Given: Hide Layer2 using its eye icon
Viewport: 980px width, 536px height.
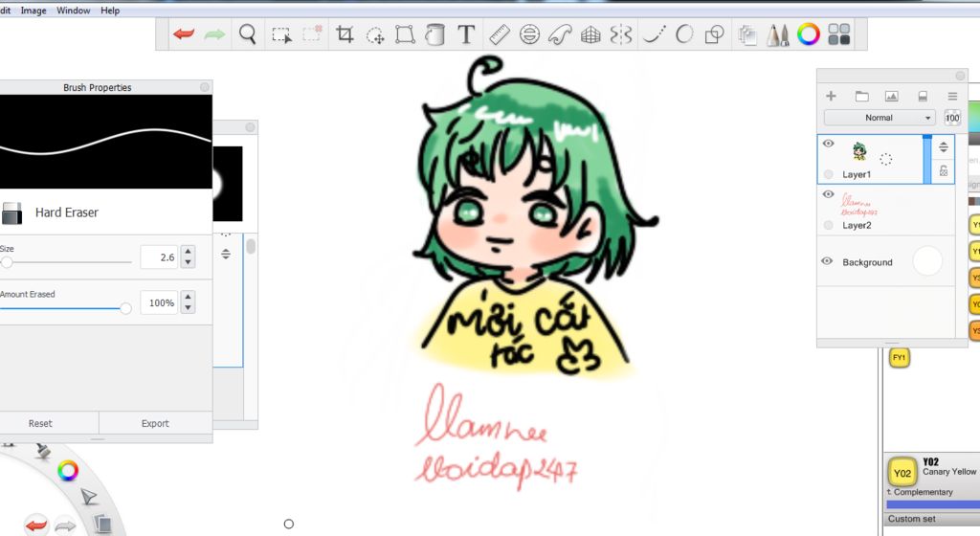Looking at the screenshot, I should click(x=828, y=194).
